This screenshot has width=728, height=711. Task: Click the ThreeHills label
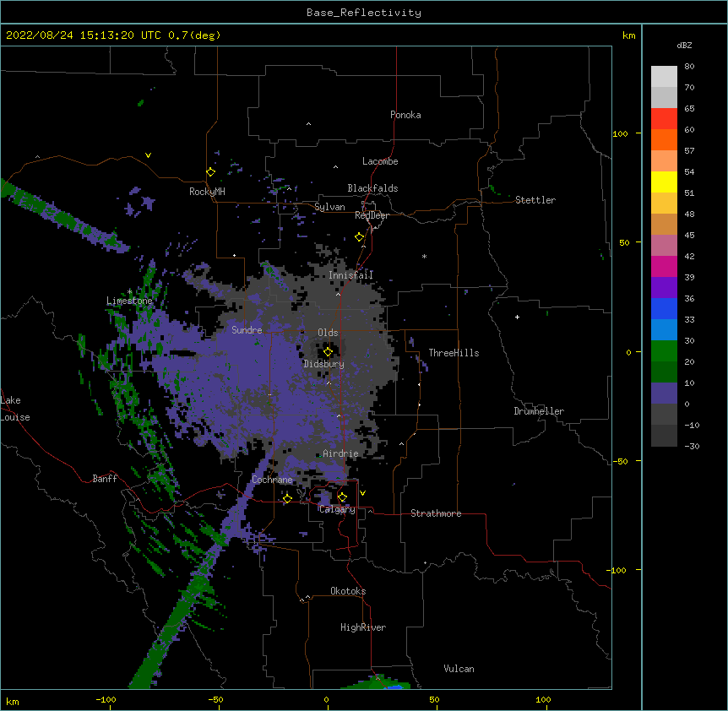(454, 353)
